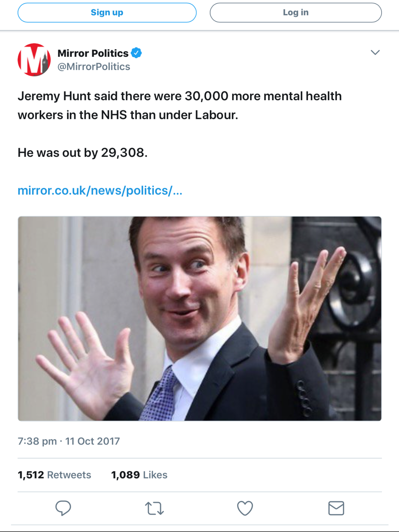Expand the tweet options chevron
The width and height of the screenshot is (399, 532).
(x=375, y=52)
